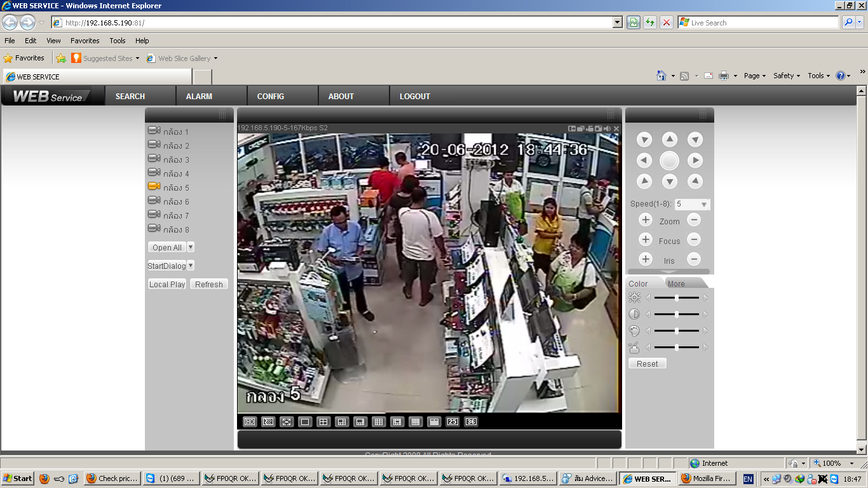Viewport: 868px width, 488px height.
Task: Toggle active camera กล้อง 5 stream
Action: (x=168, y=187)
